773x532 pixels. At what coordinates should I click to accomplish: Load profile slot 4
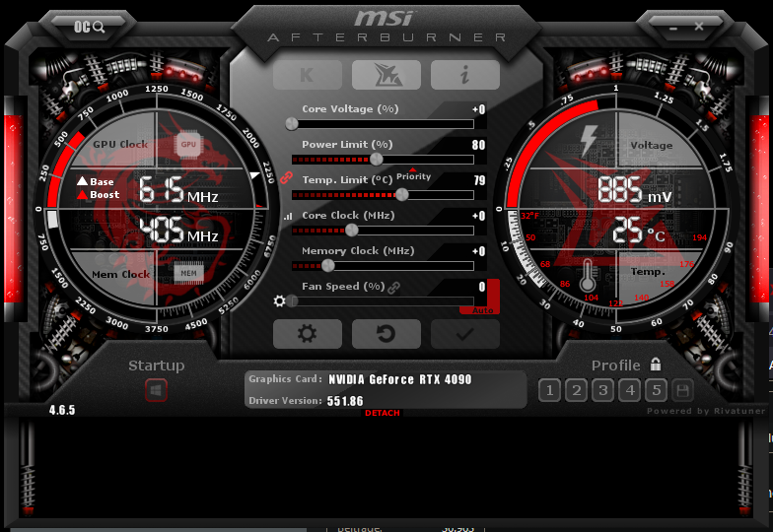tap(629, 390)
